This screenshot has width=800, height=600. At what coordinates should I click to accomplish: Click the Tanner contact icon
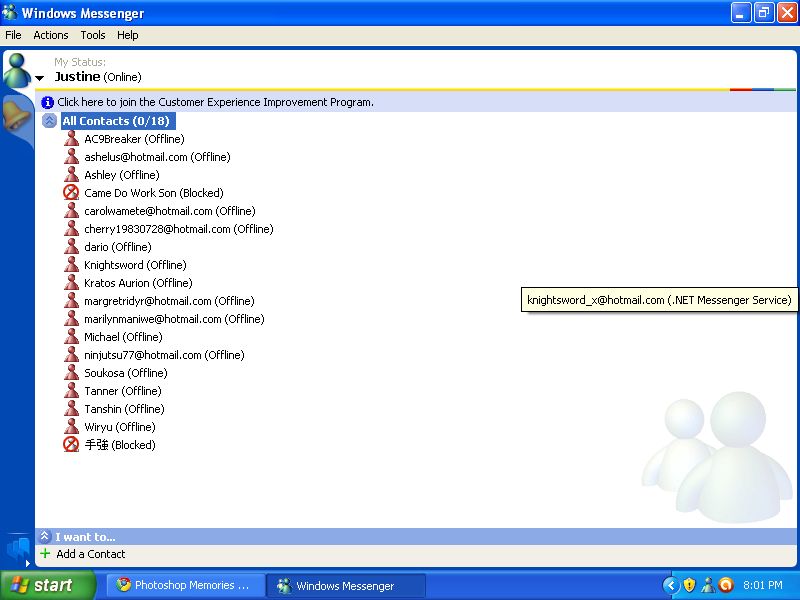point(71,391)
